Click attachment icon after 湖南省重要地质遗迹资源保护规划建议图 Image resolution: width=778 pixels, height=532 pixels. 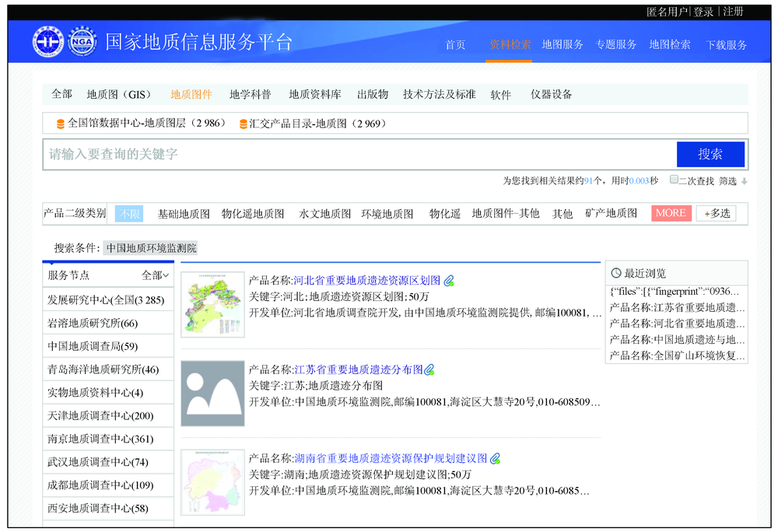(495, 459)
